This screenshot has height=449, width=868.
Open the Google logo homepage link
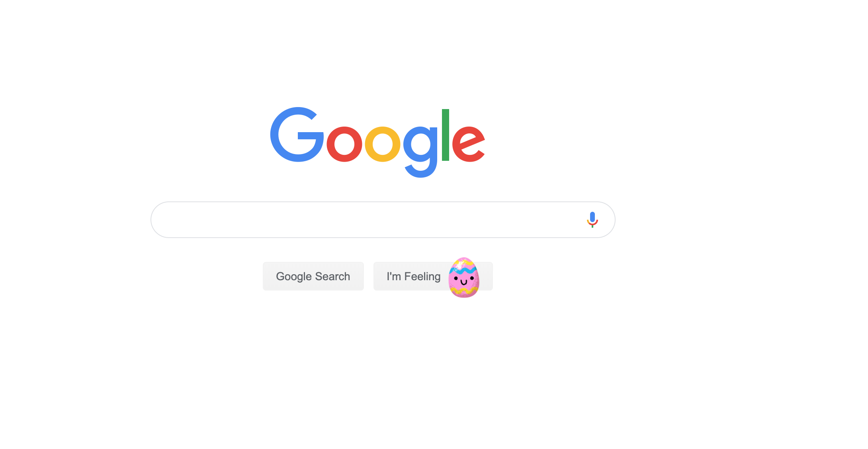click(x=377, y=142)
